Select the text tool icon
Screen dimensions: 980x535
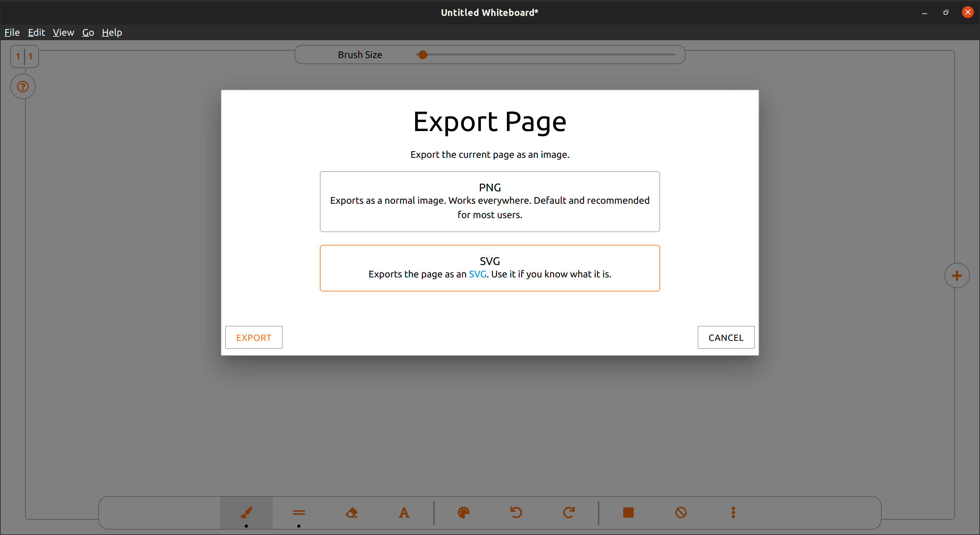click(404, 512)
